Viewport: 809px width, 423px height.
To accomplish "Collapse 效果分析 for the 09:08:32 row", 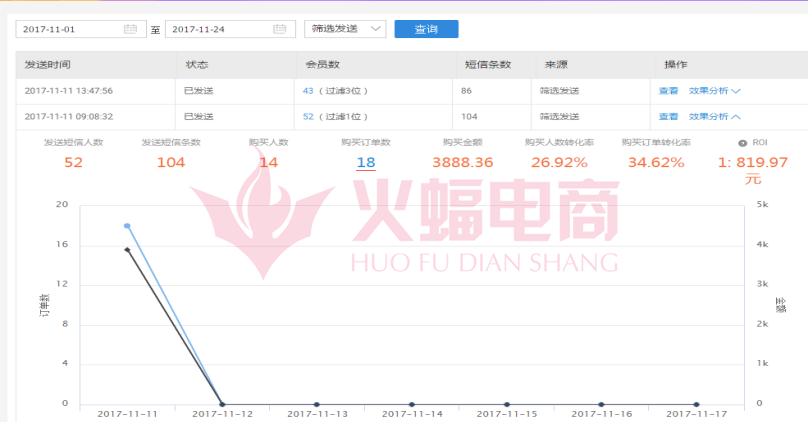I will pos(715,117).
